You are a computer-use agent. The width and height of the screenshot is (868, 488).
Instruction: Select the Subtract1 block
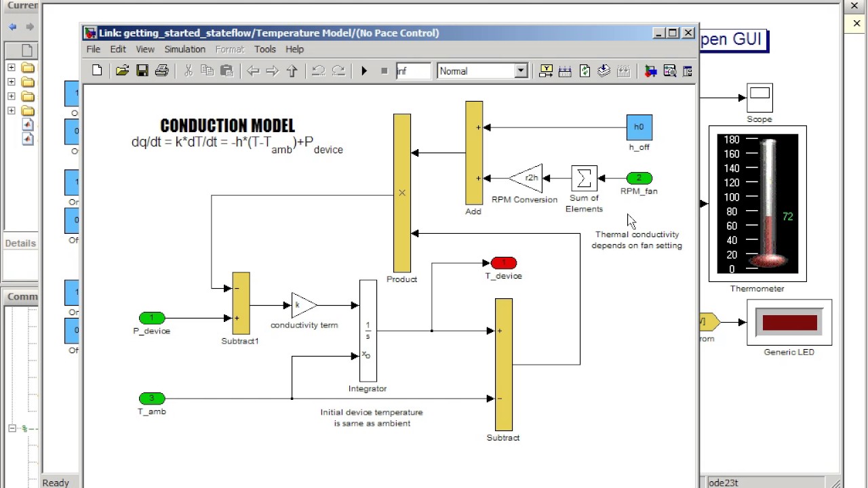pyautogui.click(x=241, y=303)
